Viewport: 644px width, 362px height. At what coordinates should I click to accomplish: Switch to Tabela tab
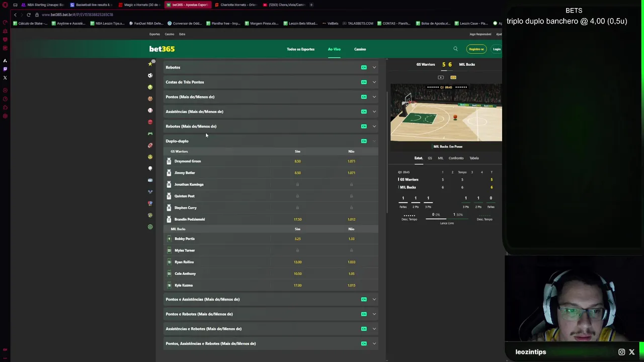474,158
